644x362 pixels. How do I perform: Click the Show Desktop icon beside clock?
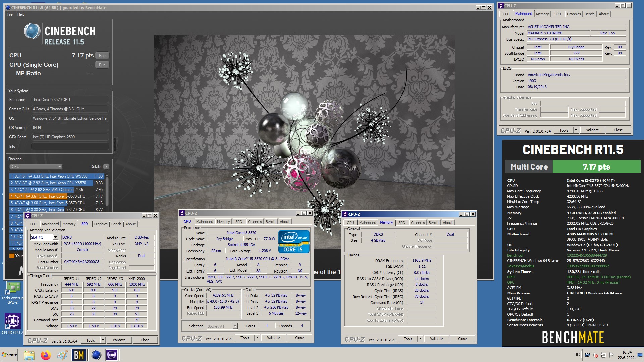pyautogui.click(x=640, y=355)
